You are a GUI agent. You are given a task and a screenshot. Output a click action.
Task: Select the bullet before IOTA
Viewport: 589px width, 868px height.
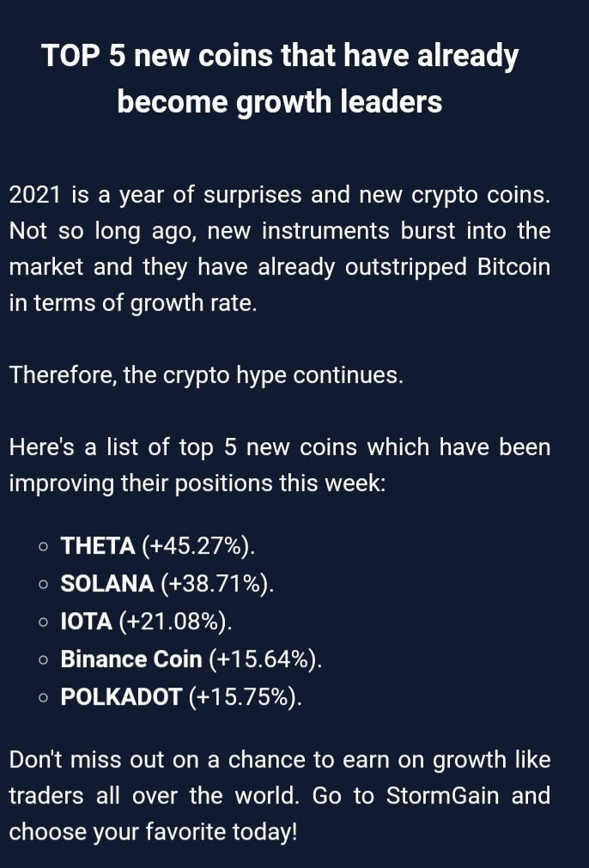(44, 622)
